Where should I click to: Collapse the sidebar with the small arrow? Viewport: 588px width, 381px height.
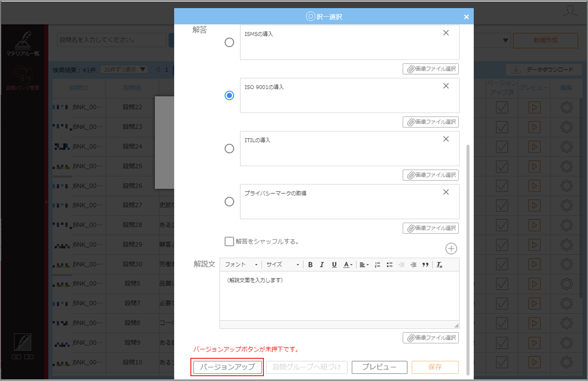46,201
